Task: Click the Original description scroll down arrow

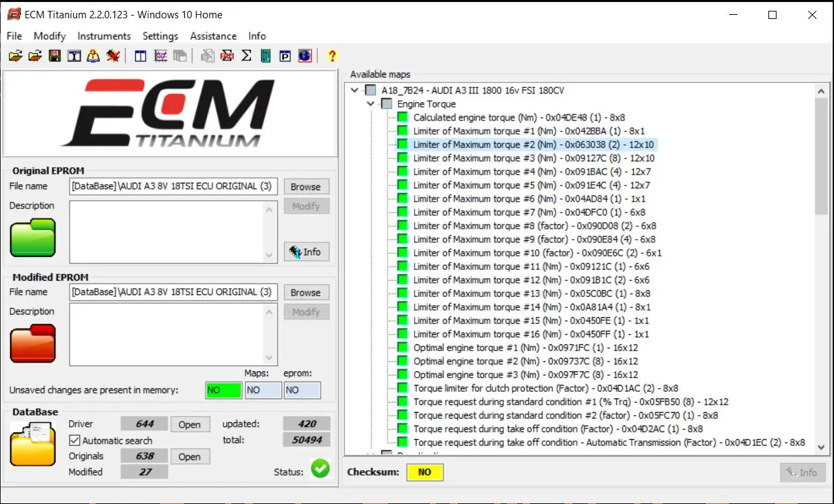Action: click(270, 255)
